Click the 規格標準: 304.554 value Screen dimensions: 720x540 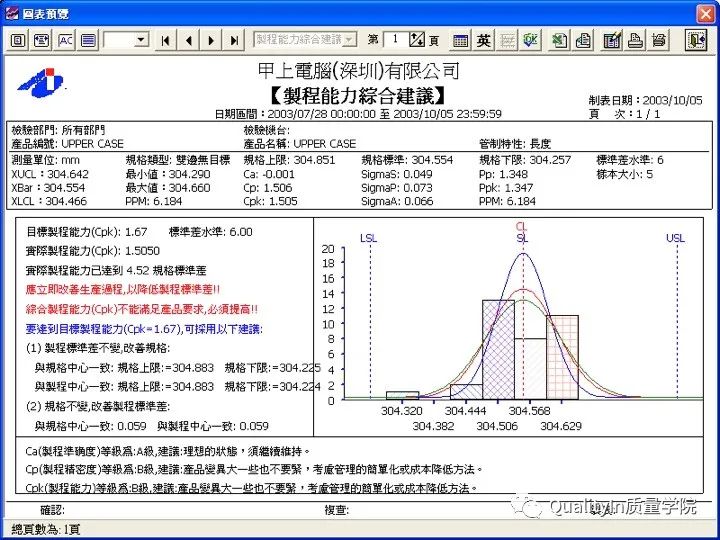pyautogui.click(x=407, y=160)
